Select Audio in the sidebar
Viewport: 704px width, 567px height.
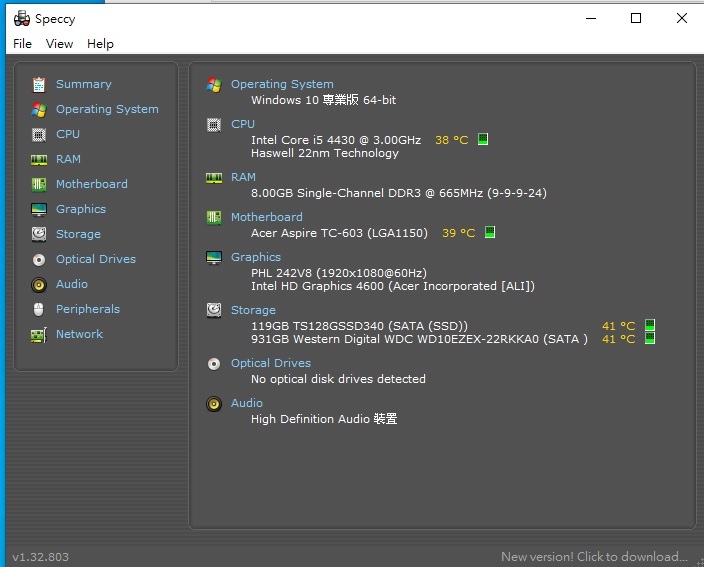pyautogui.click(x=72, y=284)
